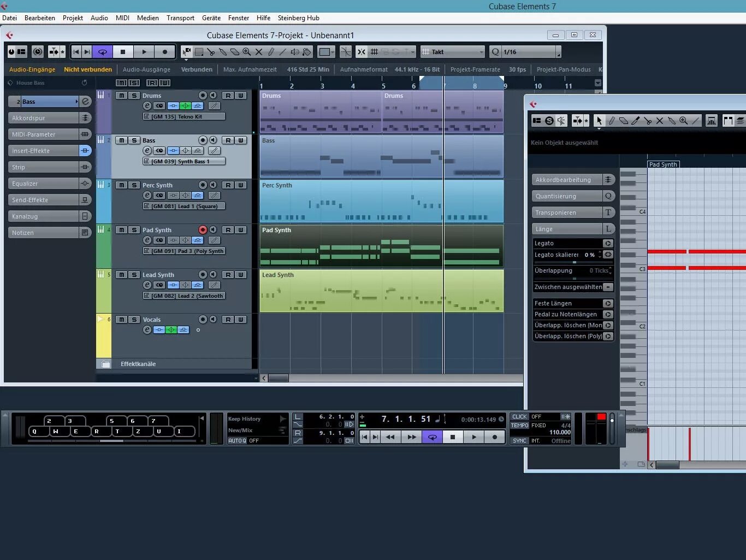Viewport: 746px width, 560px height.
Task: Open the MIDI menu
Action: (x=122, y=17)
